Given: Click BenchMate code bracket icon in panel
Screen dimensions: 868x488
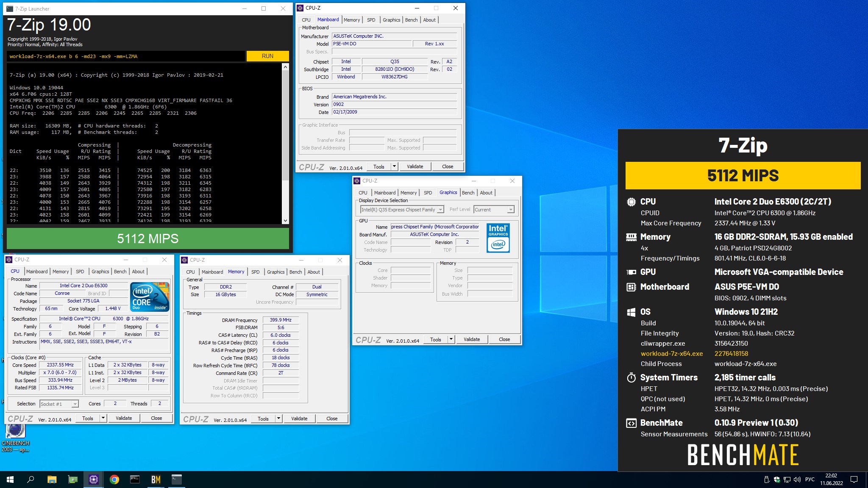Looking at the screenshot, I should pos(631,423).
